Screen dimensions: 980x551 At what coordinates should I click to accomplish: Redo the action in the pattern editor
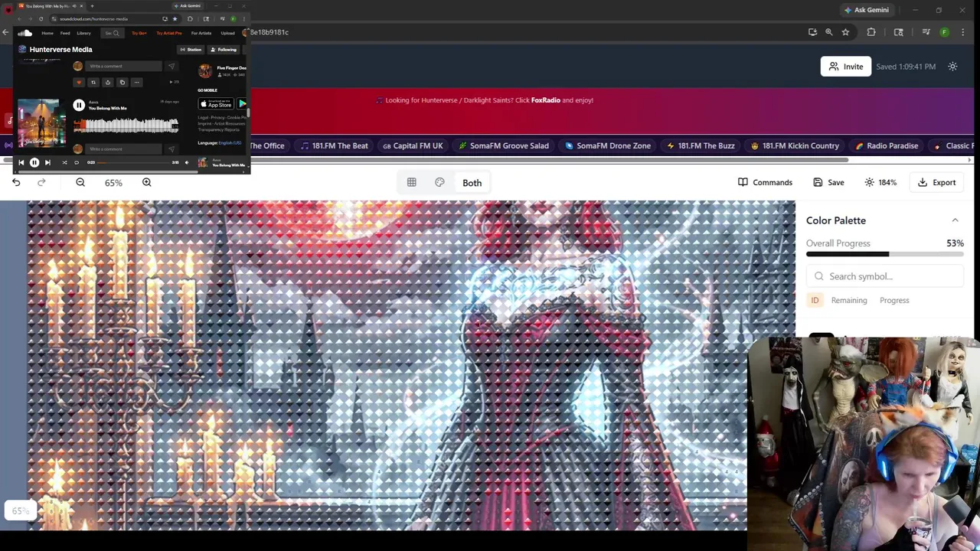(41, 182)
